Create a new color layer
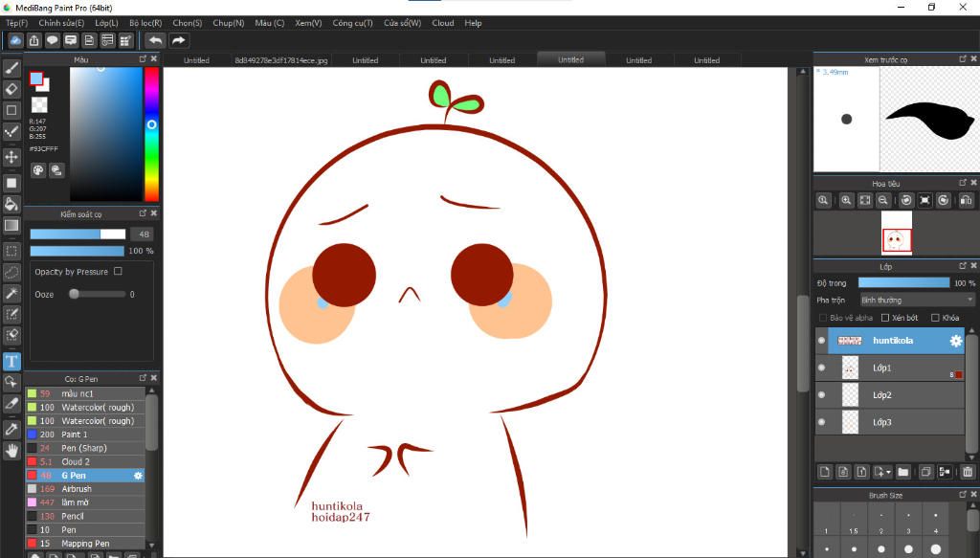This screenshot has height=558, width=980. coord(824,472)
